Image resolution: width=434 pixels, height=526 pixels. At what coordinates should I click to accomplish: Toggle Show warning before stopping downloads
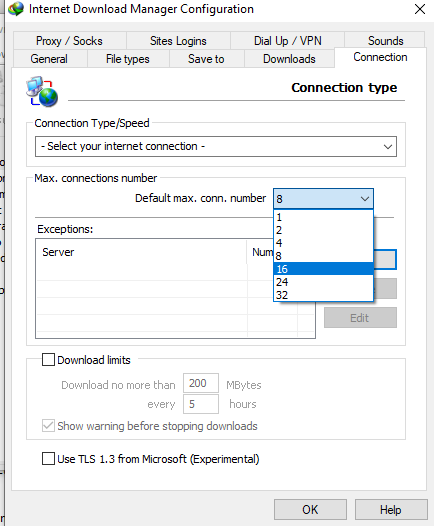click(48, 426)
